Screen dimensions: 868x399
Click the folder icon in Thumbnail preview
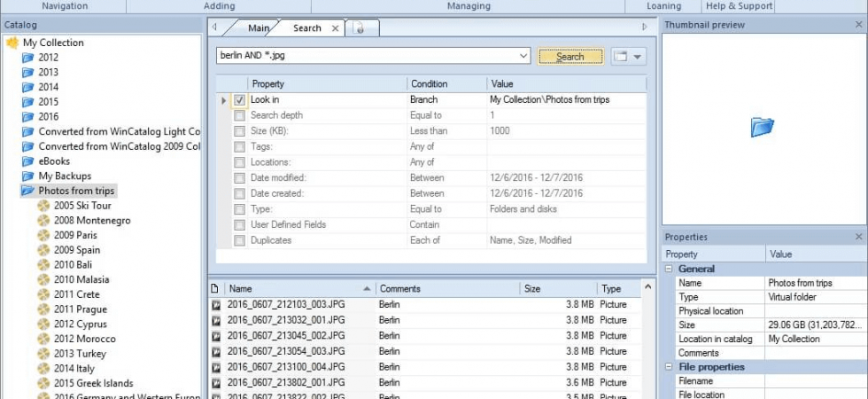tap(763, 127)
